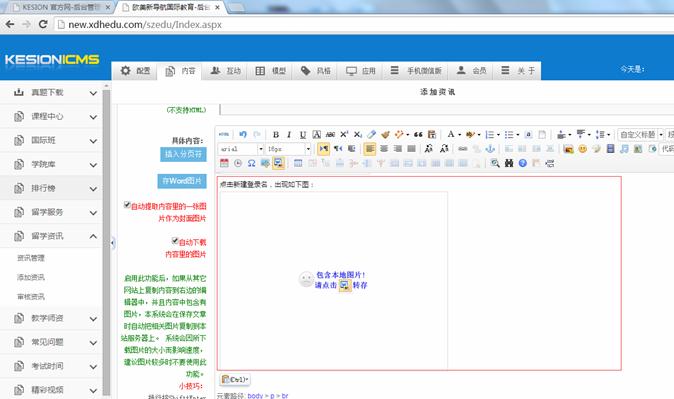Insert an image with the picture icon

[x=568, y=149]
